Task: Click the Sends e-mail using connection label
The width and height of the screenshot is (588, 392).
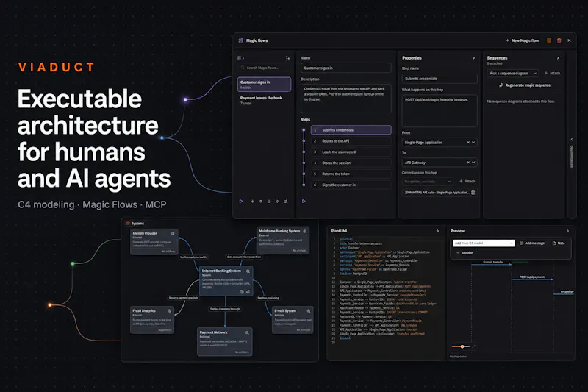Action: click(x=268, y=298)
